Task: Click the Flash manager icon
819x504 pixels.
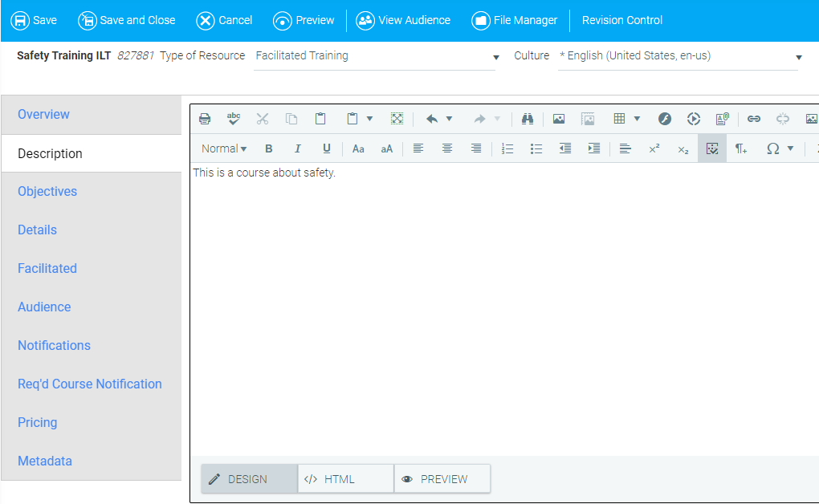Action: (664, 119)
